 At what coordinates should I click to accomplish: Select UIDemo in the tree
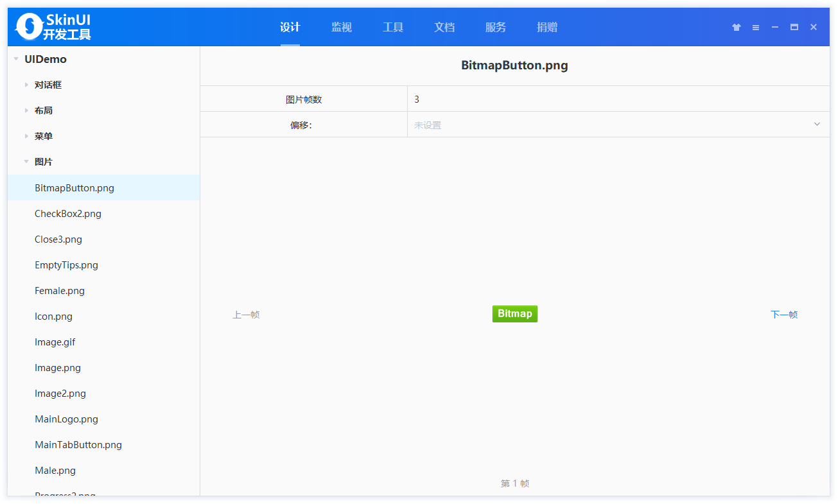pyautogui.click(x=46, y=59)
